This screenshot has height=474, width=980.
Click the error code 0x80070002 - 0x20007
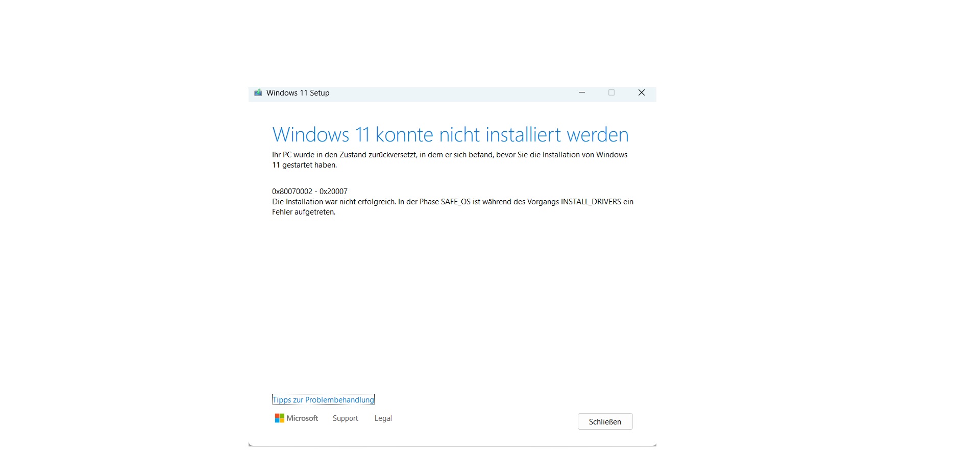click(x=310, y=192)
